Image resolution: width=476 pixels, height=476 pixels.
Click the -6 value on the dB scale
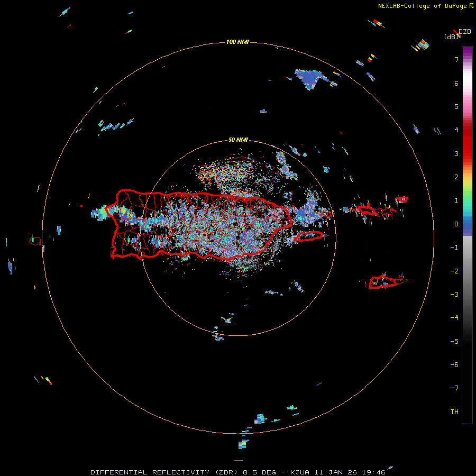coord(454,365)
